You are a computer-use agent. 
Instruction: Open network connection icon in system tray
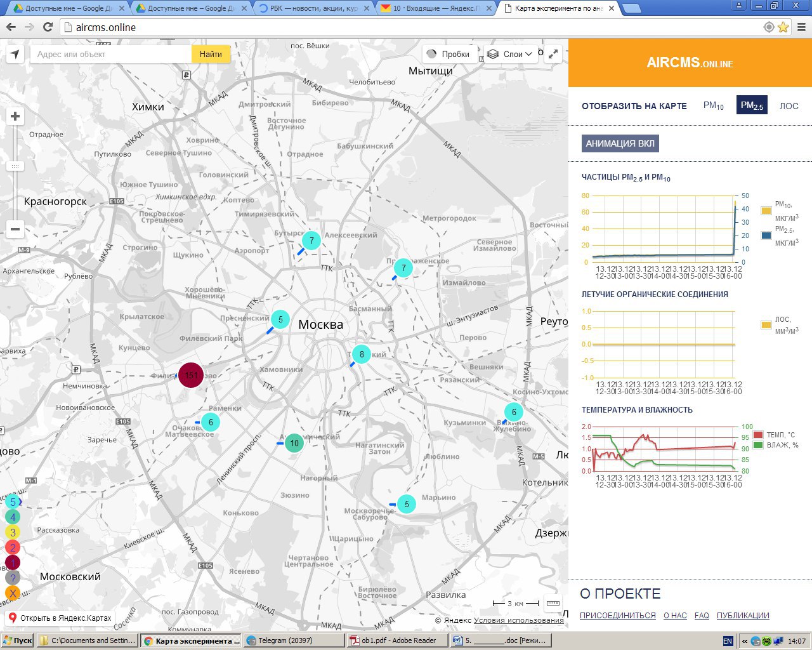(778, 641)
